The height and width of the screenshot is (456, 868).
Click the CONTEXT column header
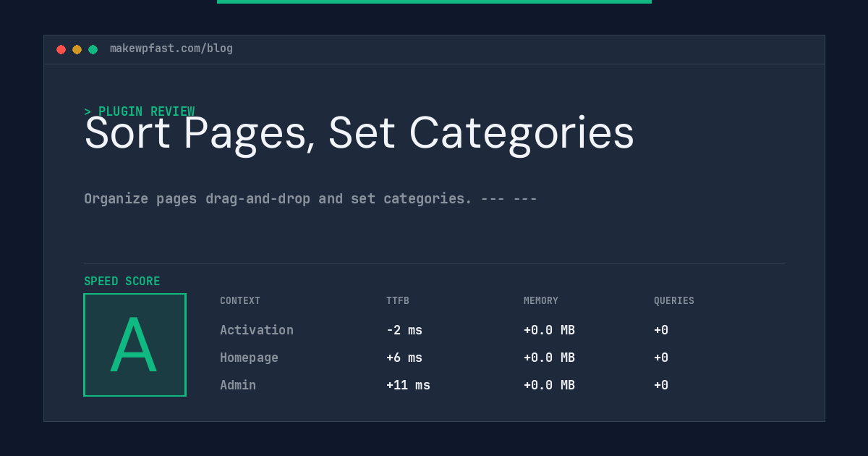pos(240,301)
